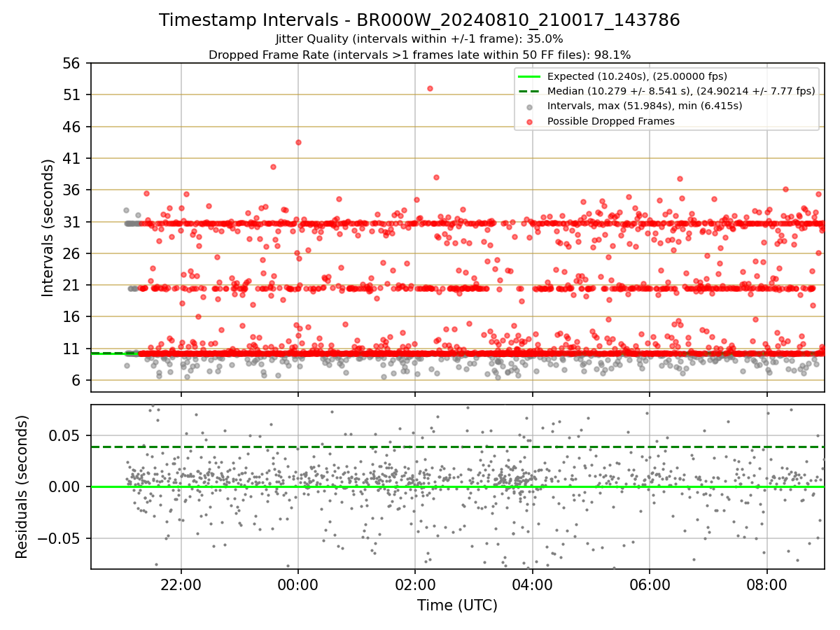Click the plot title 'Timestamp Intervals - BR000W_20240810_210017_143786'
This screenshot has width=840, height=630.
[x=419, y=20]
